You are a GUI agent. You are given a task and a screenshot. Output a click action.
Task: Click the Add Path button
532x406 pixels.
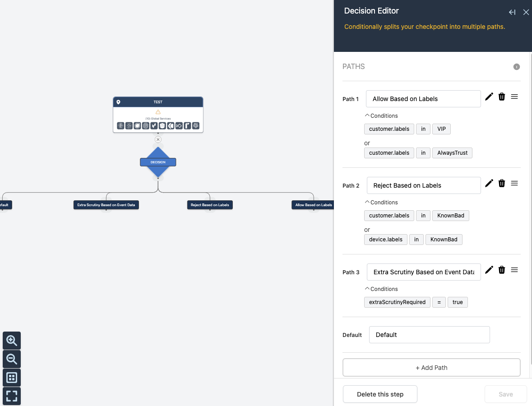point(431,368)
